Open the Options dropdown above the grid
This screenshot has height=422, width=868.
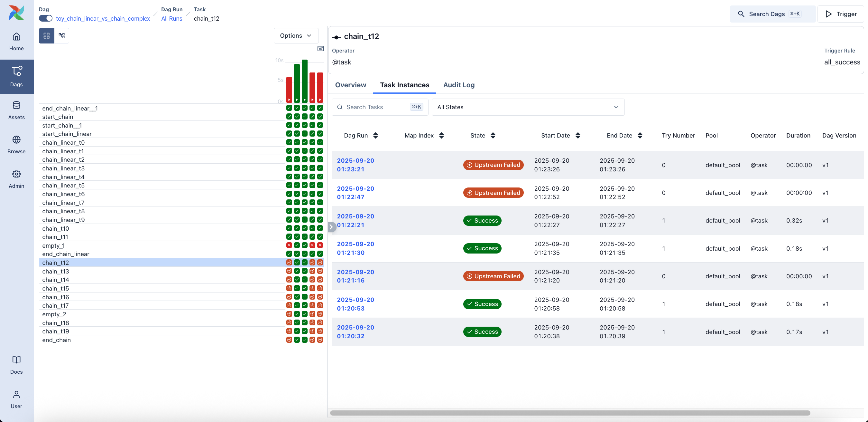[296, 35]
